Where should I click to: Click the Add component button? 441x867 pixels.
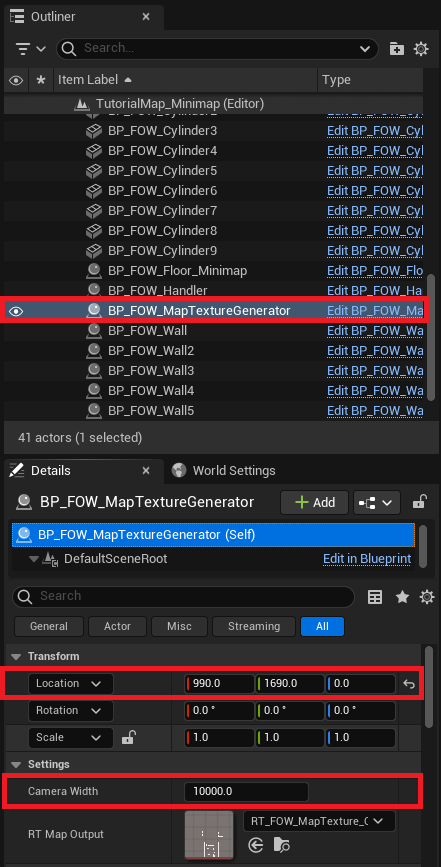[x=314, y=502]
